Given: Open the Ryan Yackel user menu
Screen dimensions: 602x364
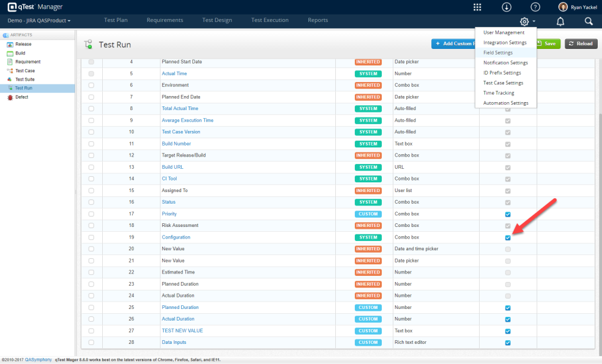Looking at the screenshot, I should click(578, 7).
